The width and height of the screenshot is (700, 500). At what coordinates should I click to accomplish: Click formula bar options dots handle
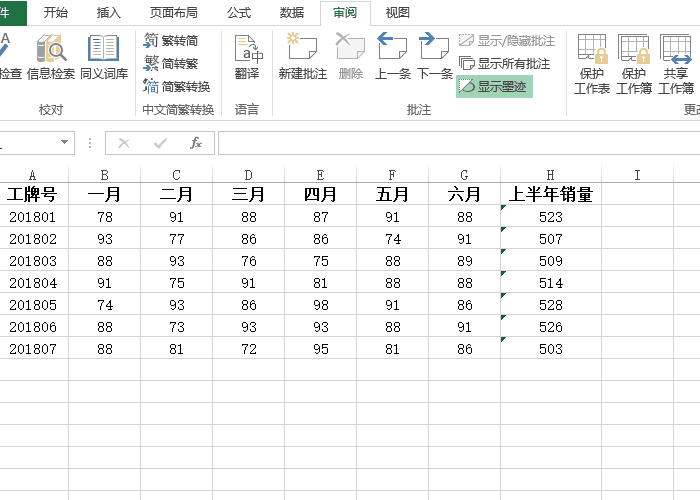[90, 143]
